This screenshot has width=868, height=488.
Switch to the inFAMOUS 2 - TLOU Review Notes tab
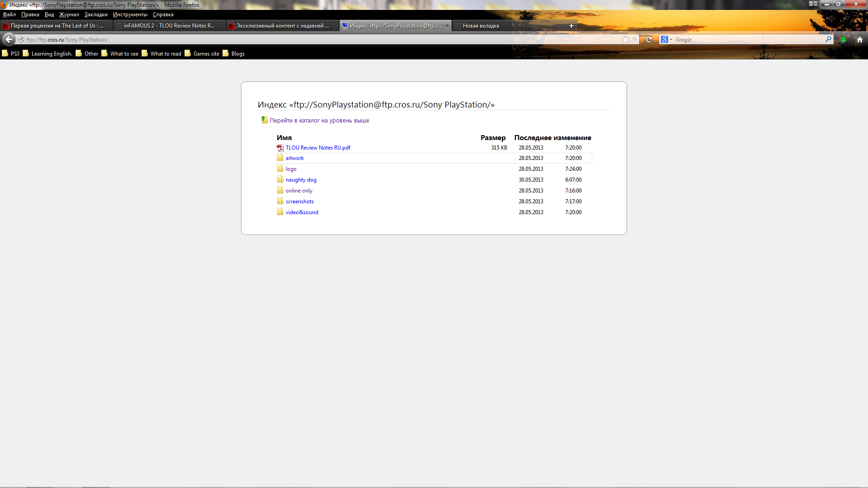pos(169,26)
